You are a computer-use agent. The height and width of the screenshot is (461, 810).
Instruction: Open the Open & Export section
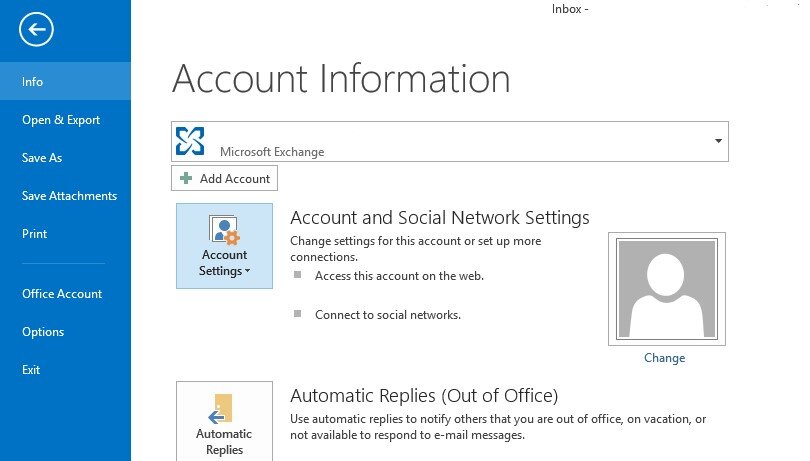[x=61, y=120]
